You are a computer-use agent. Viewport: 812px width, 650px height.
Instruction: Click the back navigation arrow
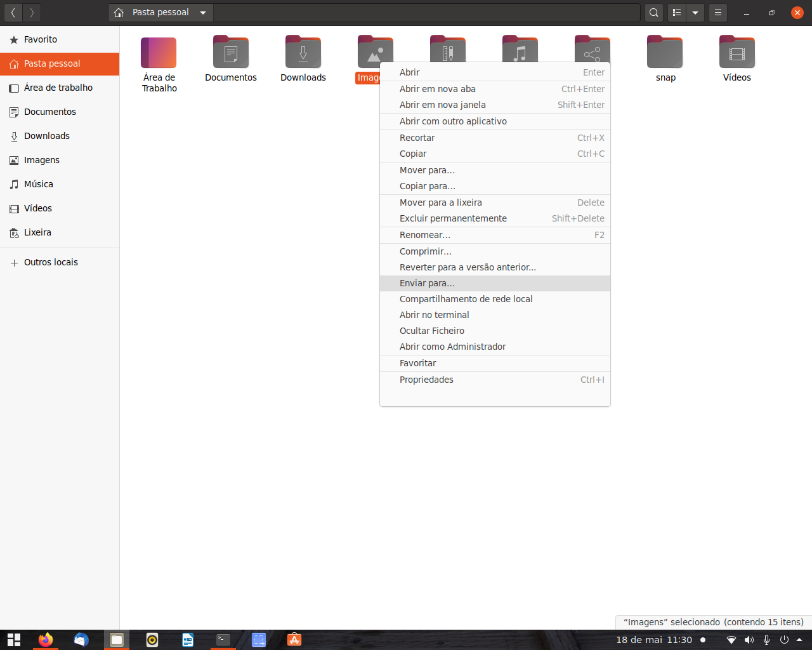tap(13, 13)
